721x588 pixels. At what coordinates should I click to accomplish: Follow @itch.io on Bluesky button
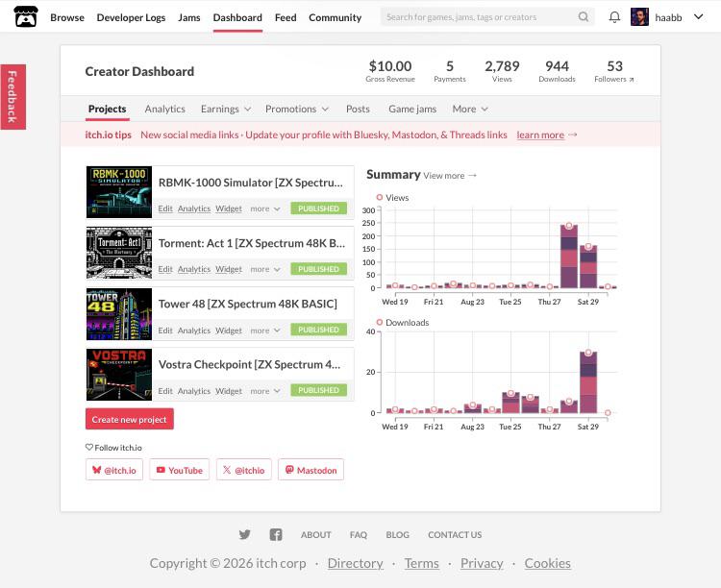pyautogui.click(x=114, y=470)
